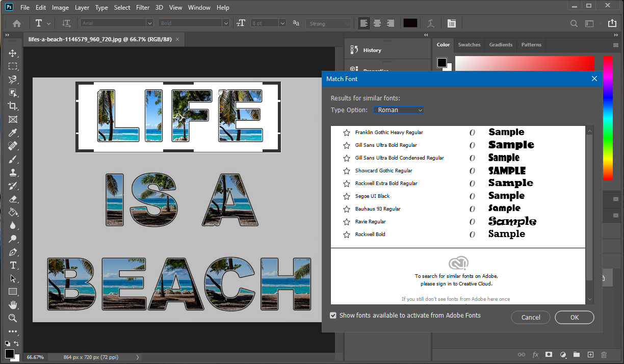The width and height of the screenshot is (624, 364).
Task: Select the Eyedropper tool
Action: tap(13, 133)
